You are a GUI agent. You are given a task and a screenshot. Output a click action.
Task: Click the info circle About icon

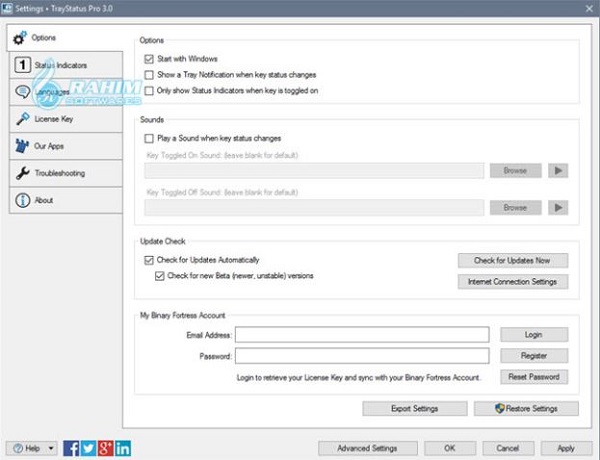pos(23,200)
